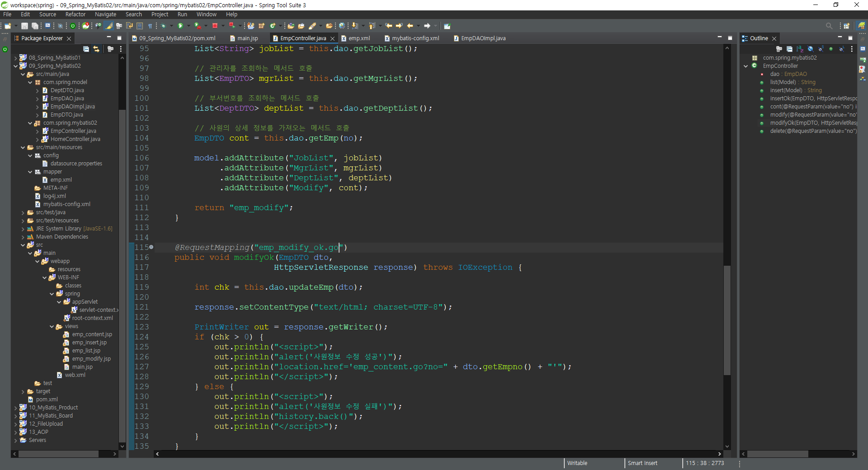Screen dimensions: 868x470
Task: Toggle Hide Non-Public Members in Outline
Action: coord(831,49)
